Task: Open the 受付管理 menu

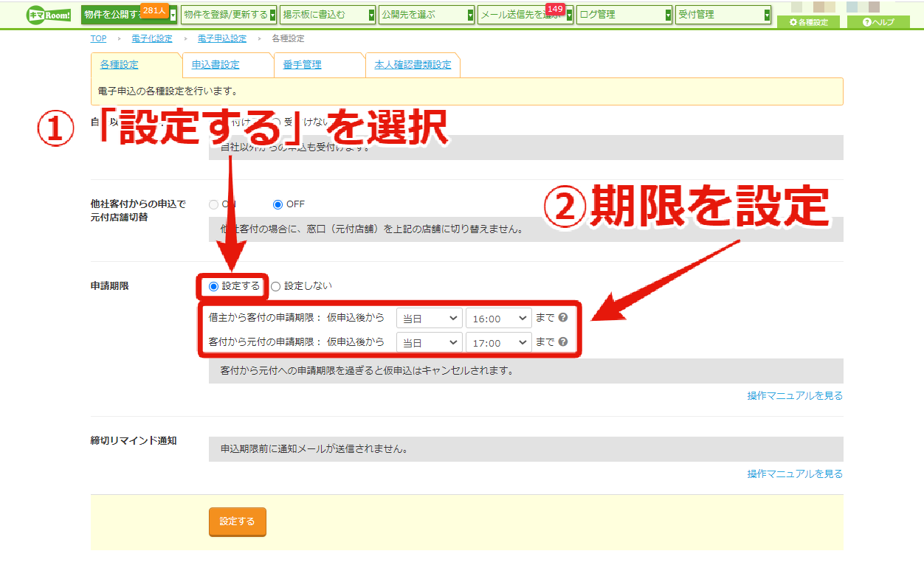Action: point(723,15)
